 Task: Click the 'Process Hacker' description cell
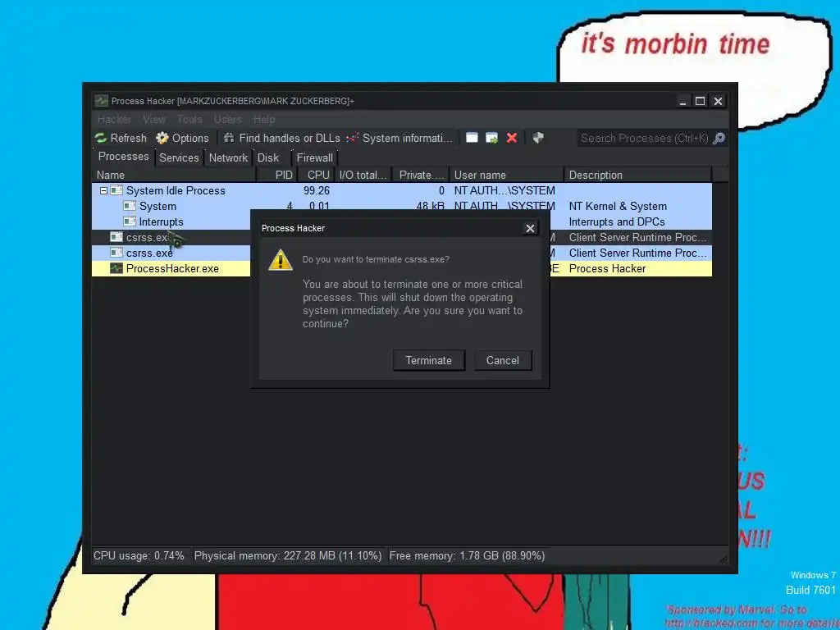coord(608,268)
